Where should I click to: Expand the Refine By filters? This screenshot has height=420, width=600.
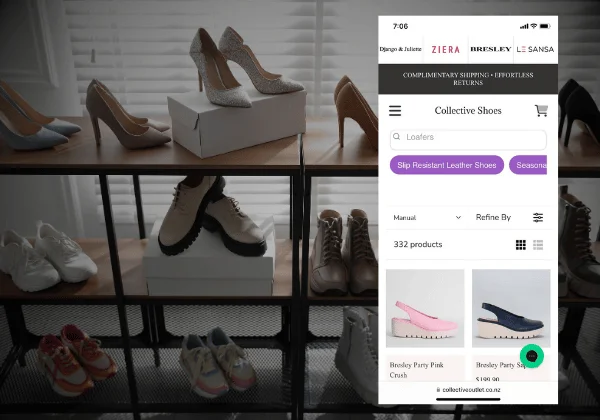493,217
